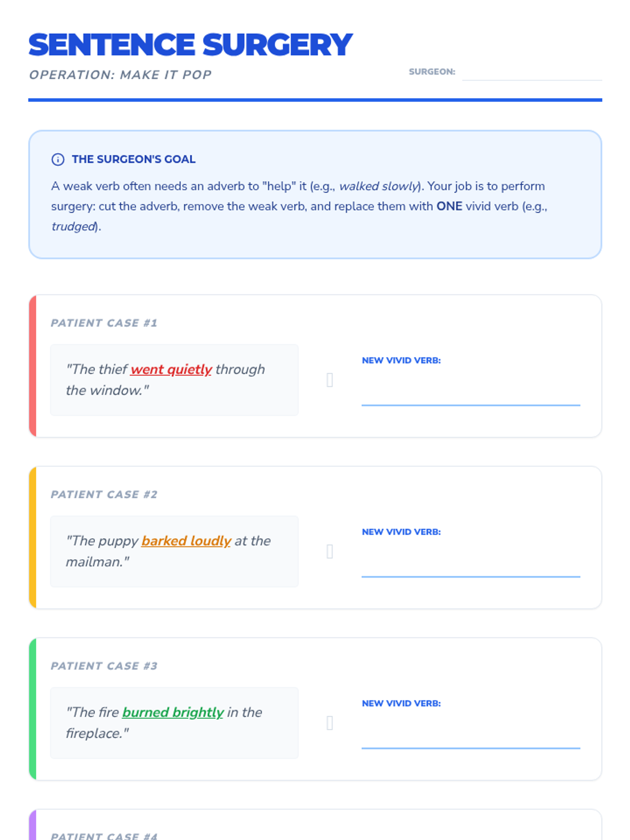Focus the New Vivid Verb field for Case #2
The width and height of the screenshot is (630, 840).
tap(470, 564)
